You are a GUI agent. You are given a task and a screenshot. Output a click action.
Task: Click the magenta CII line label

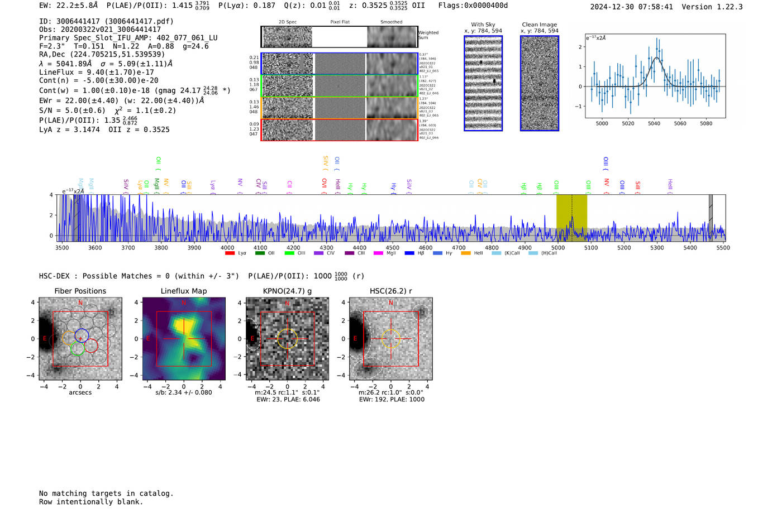[x=290, y=187]
